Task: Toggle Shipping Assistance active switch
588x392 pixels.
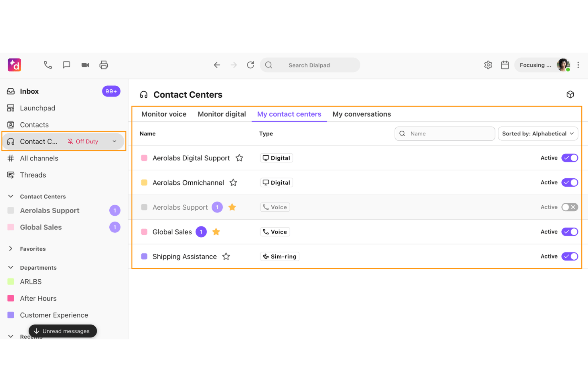Action: pos(570,257)
